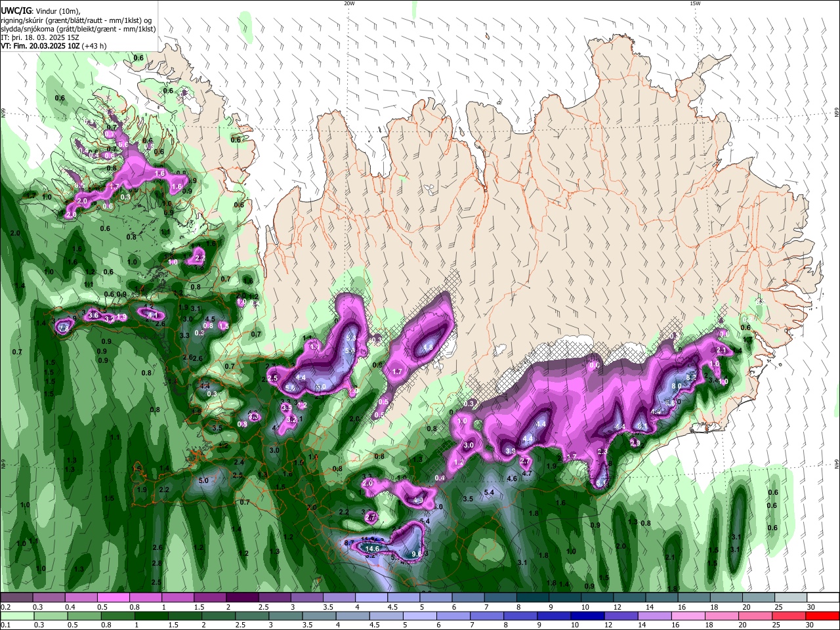Screen dimensions: 840x630
Task: Click the pale green 0.1 swatch on rain scale
Action: coord(17,616)
